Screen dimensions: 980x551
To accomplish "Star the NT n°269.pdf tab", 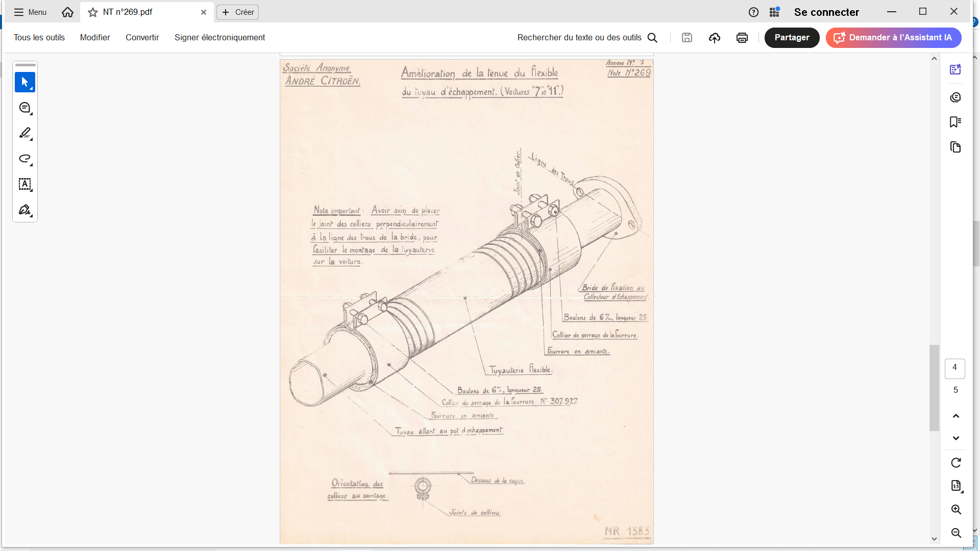I will pyautogui.click(x=92, y=12).
